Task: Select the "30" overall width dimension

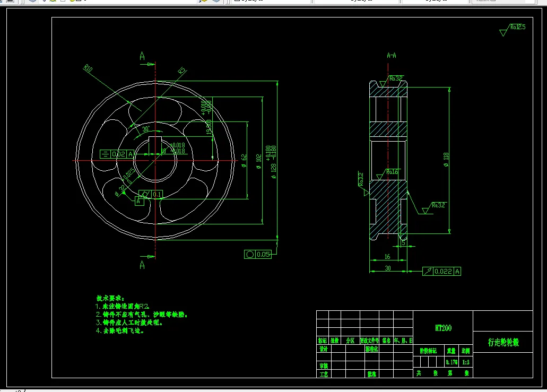Action: click(388, 268)
